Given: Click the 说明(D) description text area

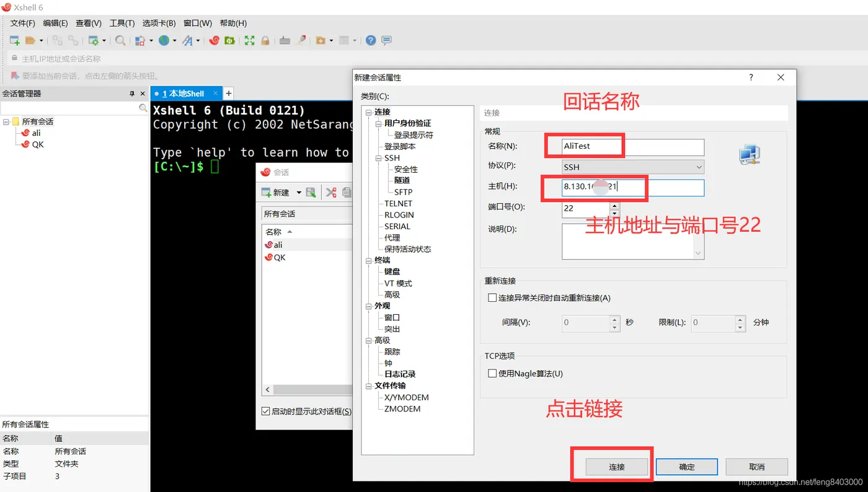Looking at the screenshot, I should (x=633, y=241).
